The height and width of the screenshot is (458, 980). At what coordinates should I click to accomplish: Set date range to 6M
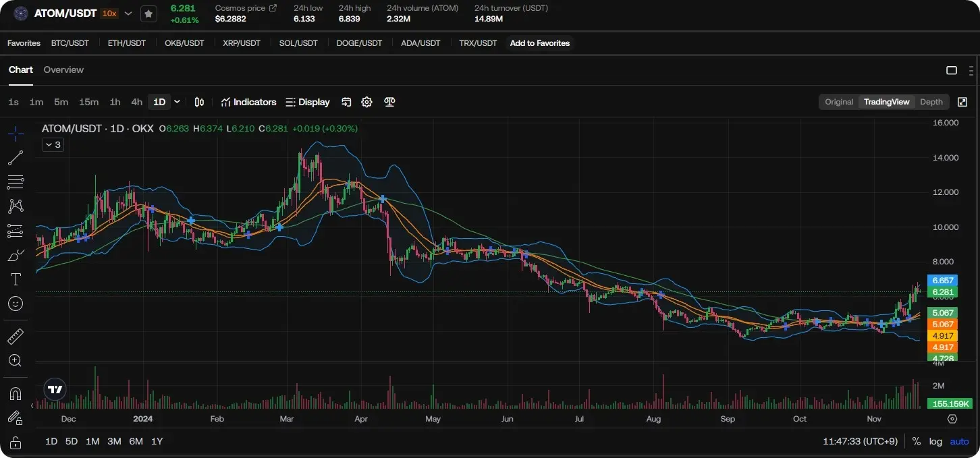(x=136, y=442)
